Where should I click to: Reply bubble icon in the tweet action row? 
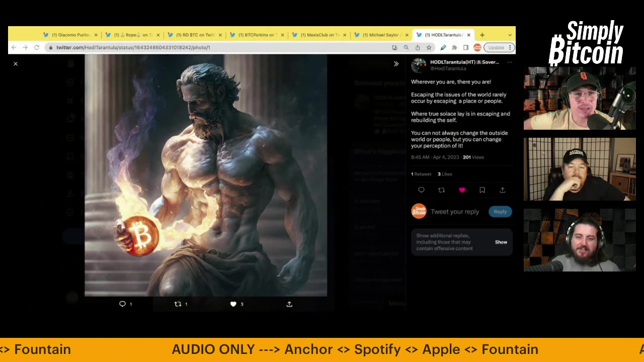[x=421, y=190]
